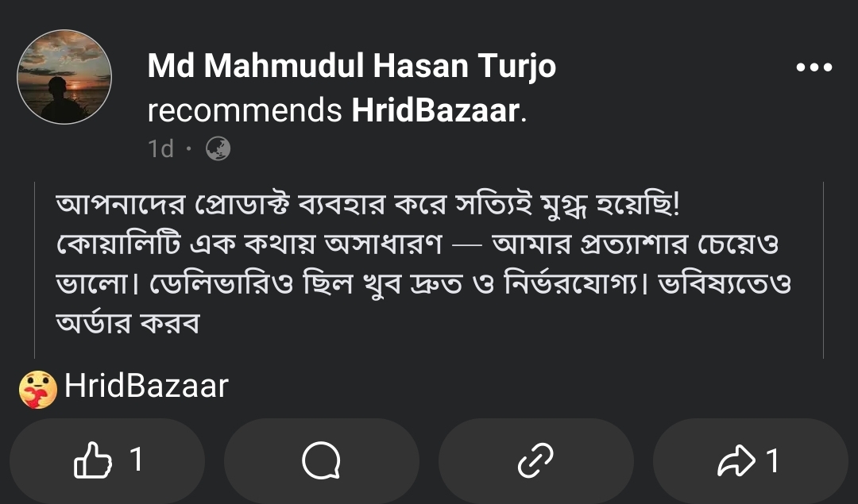858x504 pixels.
Task: Click the 1d post timestamp
Action: 160,148
